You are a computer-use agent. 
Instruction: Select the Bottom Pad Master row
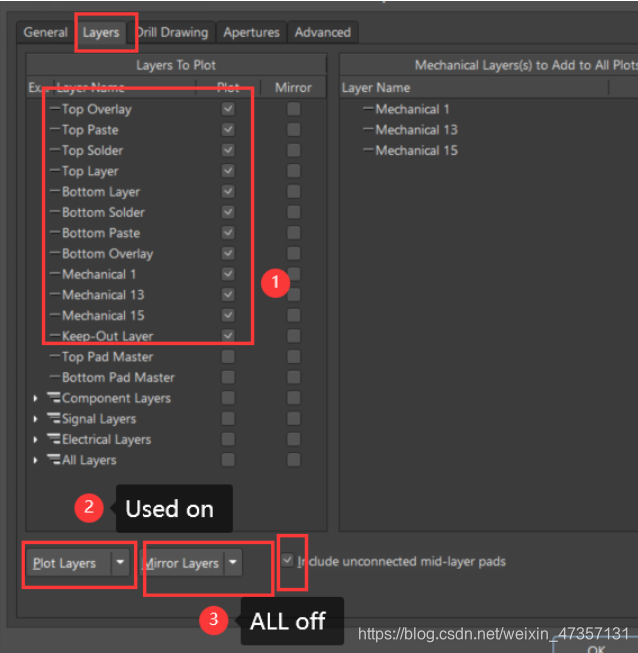point(175,377)
